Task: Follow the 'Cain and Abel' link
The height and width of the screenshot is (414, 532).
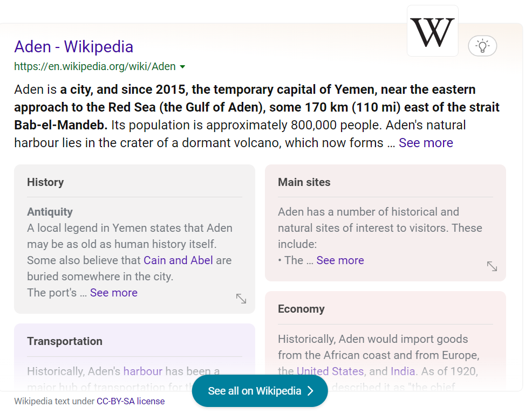Action: (x=178, y=260)
